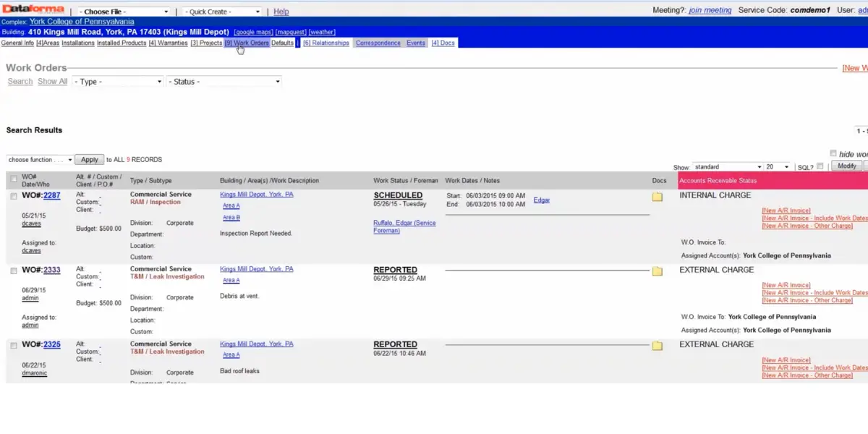Click the 'RAM / Inspection' subtype text

click(157, 202)
